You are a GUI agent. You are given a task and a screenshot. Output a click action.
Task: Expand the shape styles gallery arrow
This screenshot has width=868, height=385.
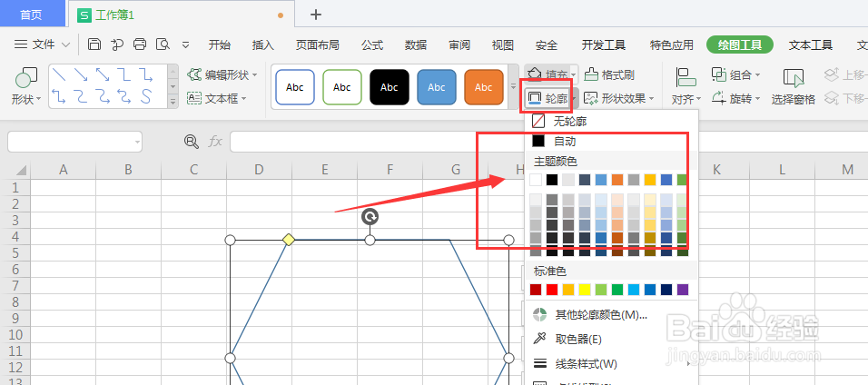click(513, 87)
